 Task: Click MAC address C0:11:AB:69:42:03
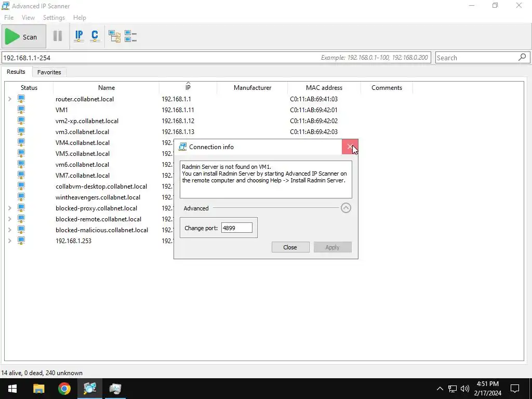[x=314, y=131]
